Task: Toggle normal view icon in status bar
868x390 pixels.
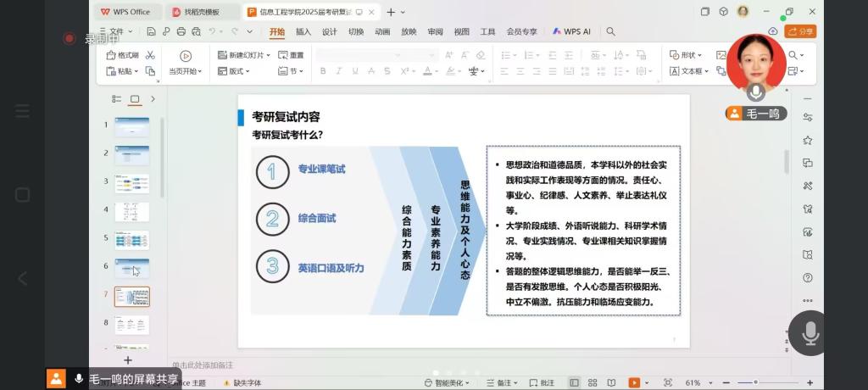Action: 575,383
